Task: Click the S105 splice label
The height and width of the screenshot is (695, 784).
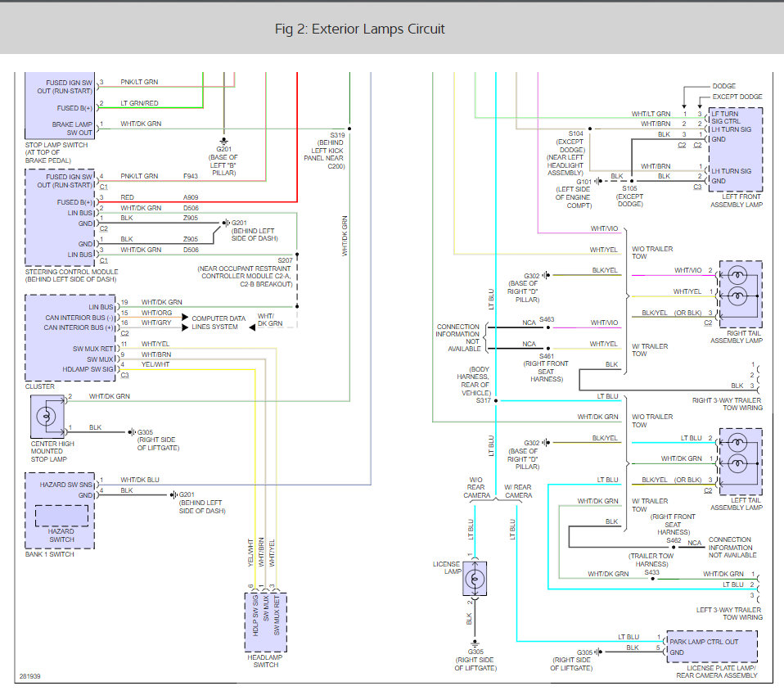Action: [629, 188]
